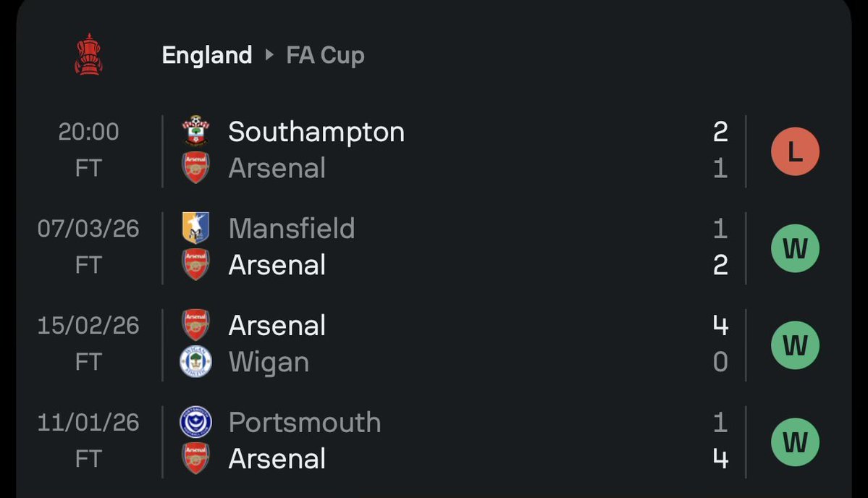Click the Mansfield club crest
This screenshot has height=498, width=868.
196,228
